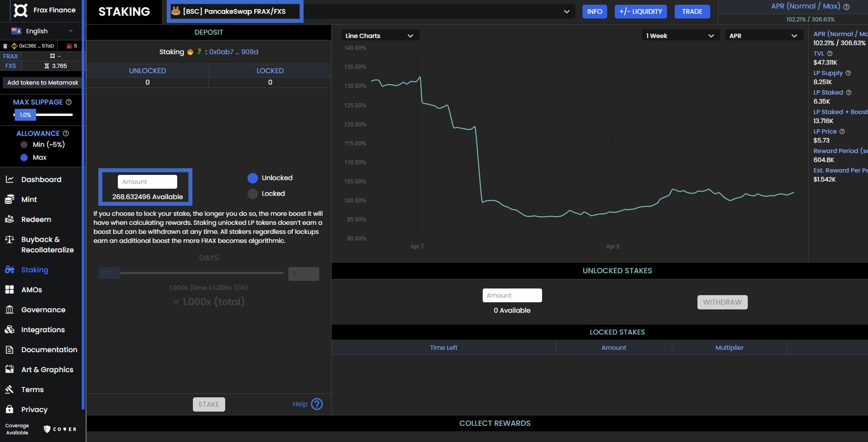Viewport: 868px width, 442px height.
Task: Open the Max Slippage help icon
Action: click(68, 102)
